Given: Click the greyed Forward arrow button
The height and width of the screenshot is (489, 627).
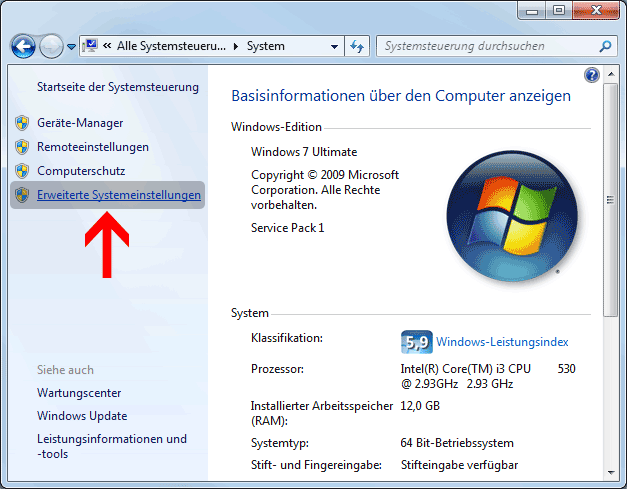Looking at the screenshot, I should pyautogui.click(x=51, y=46).
